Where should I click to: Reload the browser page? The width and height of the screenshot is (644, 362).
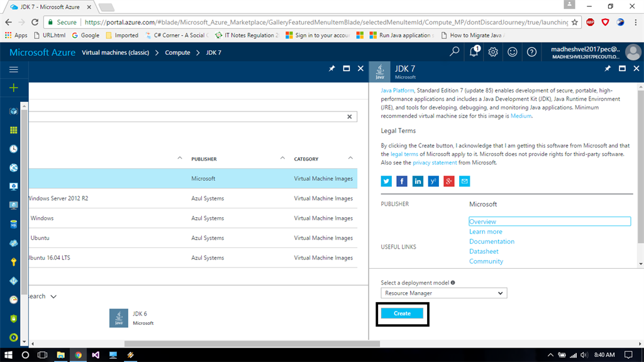tap(35, 22)
